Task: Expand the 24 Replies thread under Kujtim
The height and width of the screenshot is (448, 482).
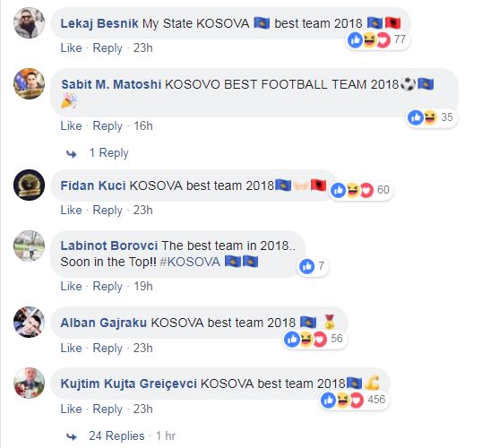Action: click(x=116, y=435)
